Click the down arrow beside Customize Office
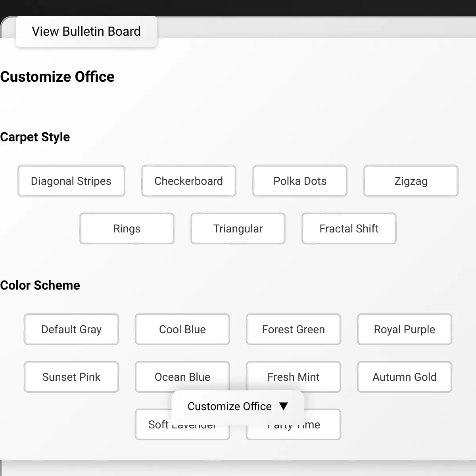This screenshot has width=476, height=476. (283, 406)
